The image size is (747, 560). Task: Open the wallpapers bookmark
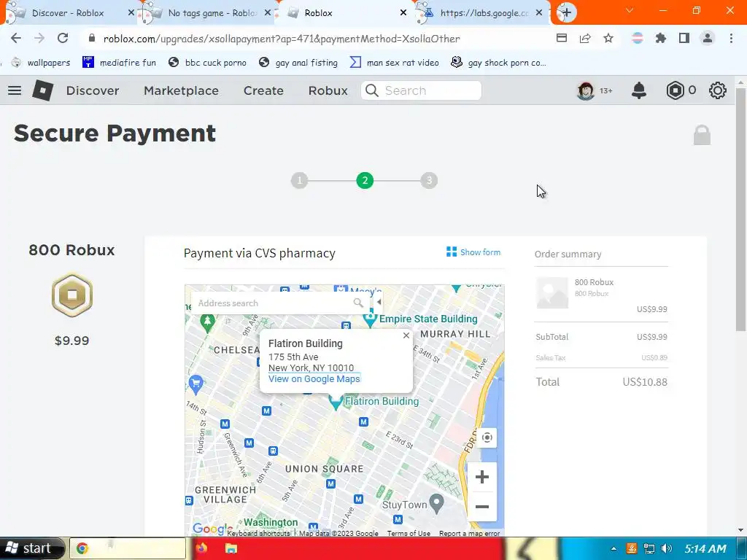(41, 63)
